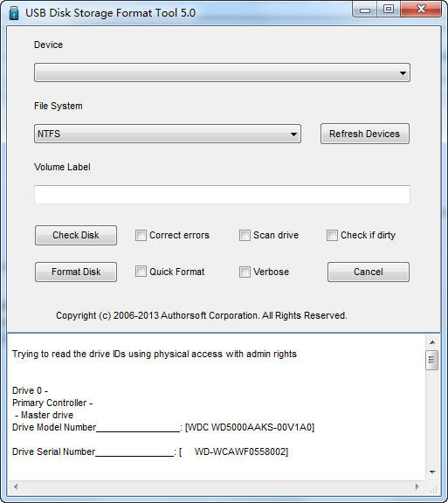The width and height of the screenshot is (448, 503).
Task: Click the USB drive icon in title bar
Action: [14, 13]
